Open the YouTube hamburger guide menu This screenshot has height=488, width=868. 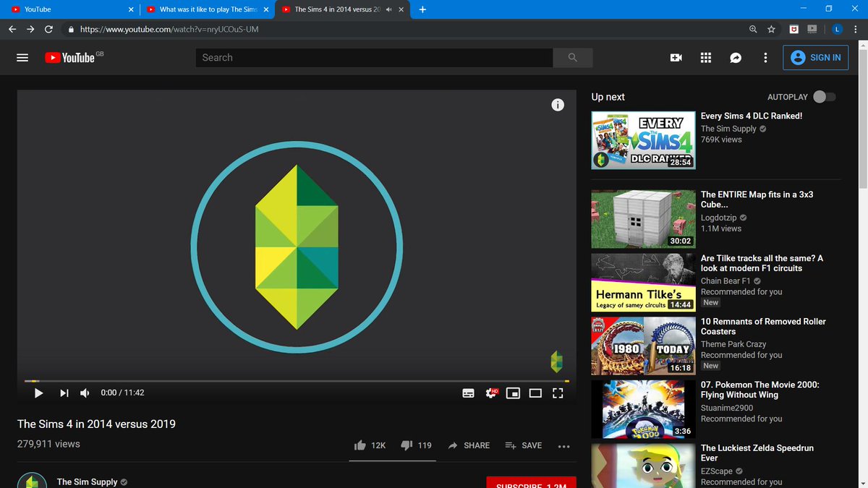point(22,58)
